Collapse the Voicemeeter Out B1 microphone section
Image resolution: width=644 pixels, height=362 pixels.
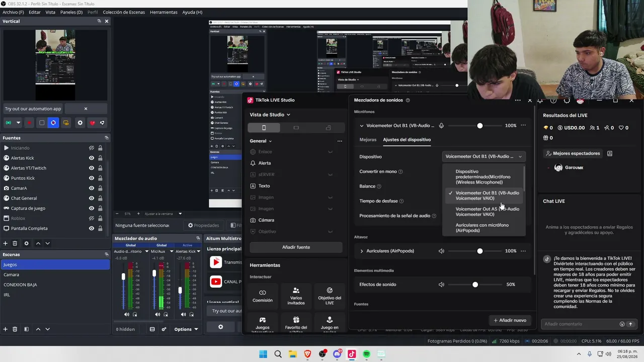pos(361,126)
